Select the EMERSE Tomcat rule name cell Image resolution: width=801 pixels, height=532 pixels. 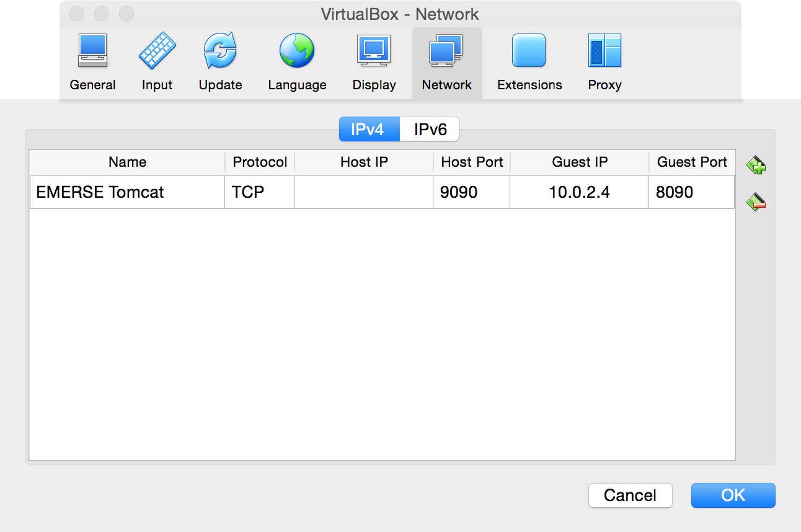(x=127, y=192)
